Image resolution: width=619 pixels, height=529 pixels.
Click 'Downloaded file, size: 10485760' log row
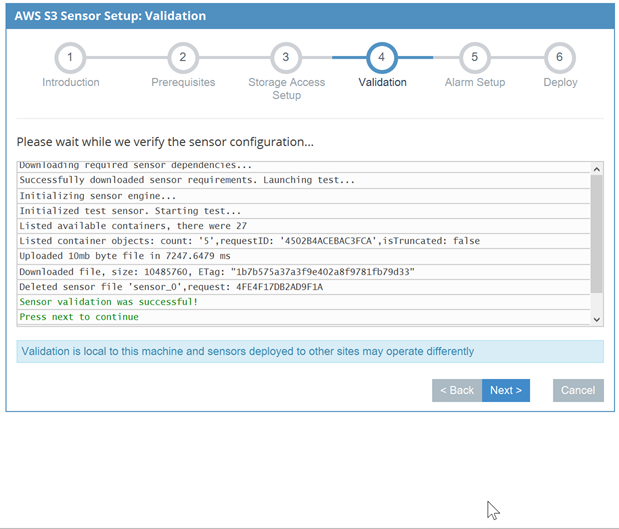click(x=303, y=272)
